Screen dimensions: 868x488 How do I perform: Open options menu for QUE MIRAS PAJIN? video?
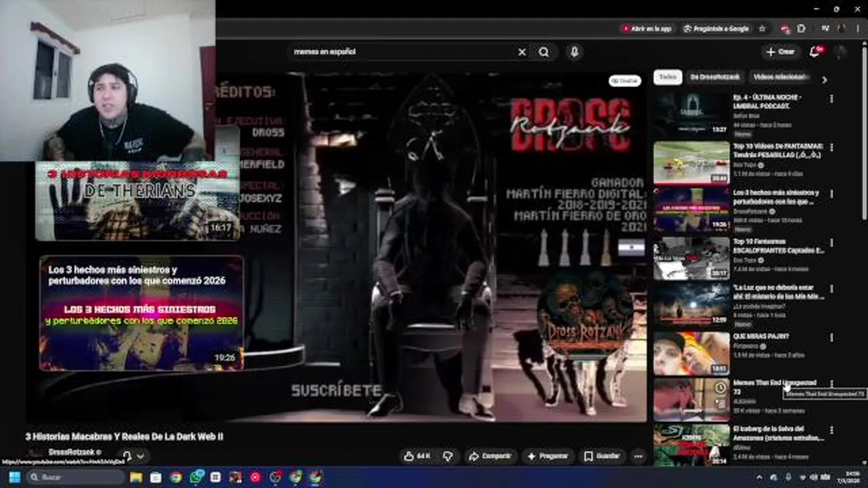coord(831,338)
